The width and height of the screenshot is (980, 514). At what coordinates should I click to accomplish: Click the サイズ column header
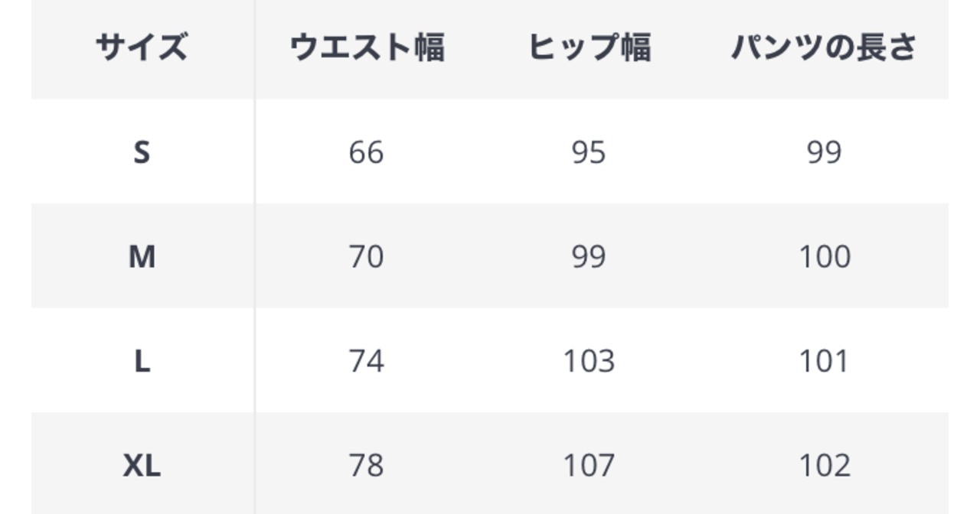[142, 47]
